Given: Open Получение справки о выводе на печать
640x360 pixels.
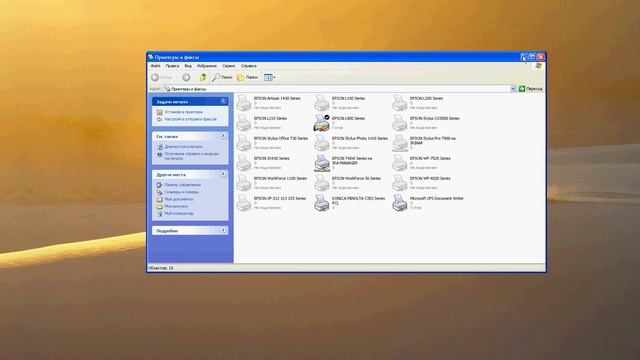Looking at the screenshot, I should (x=191, y=156).
